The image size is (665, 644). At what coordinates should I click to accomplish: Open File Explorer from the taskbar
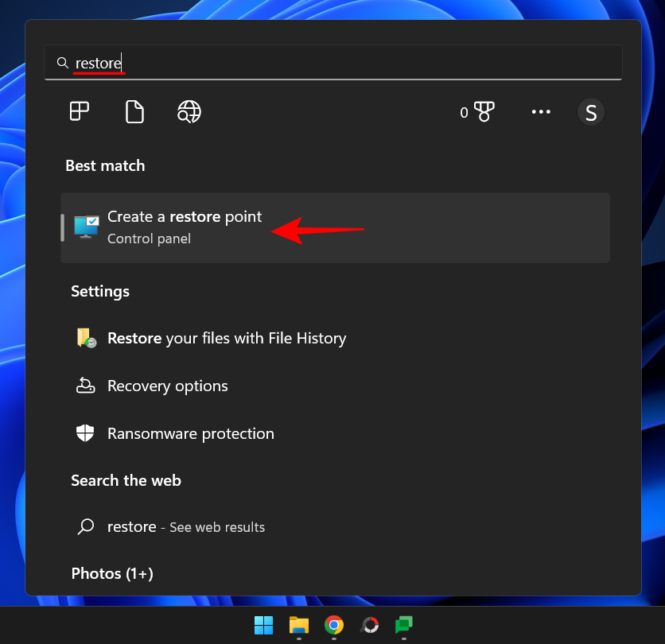click(298, 625)
